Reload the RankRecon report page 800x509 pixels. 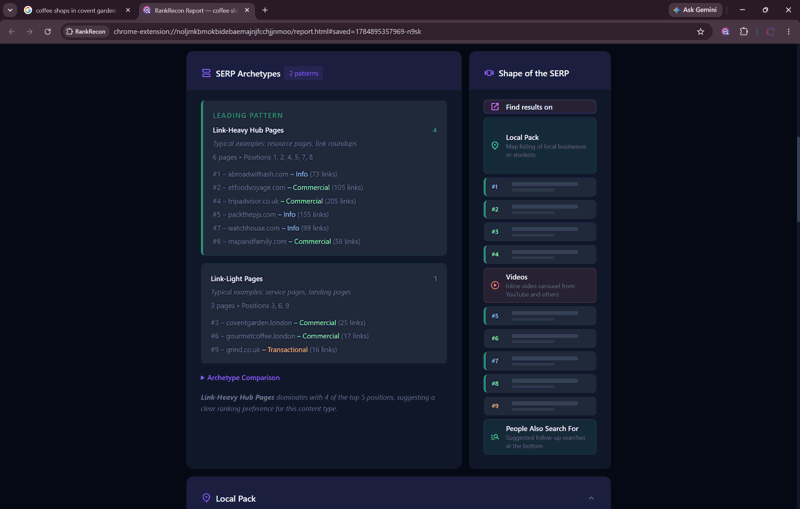pos(47,32)
